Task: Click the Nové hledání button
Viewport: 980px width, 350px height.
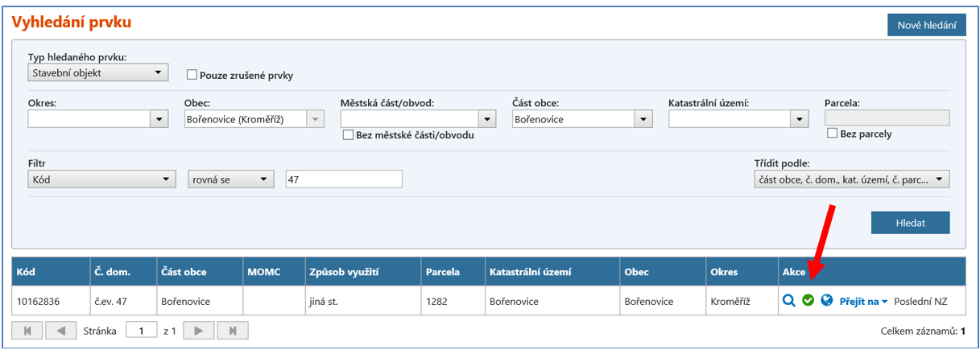Action: [x=926, y=25]
